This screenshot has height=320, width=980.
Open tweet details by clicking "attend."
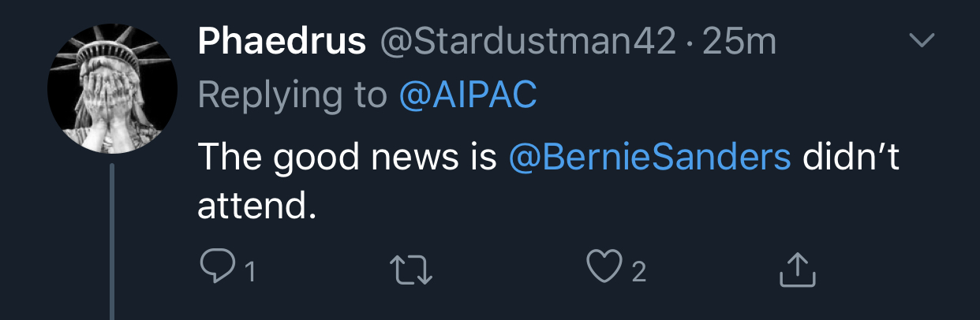point(256,207)
